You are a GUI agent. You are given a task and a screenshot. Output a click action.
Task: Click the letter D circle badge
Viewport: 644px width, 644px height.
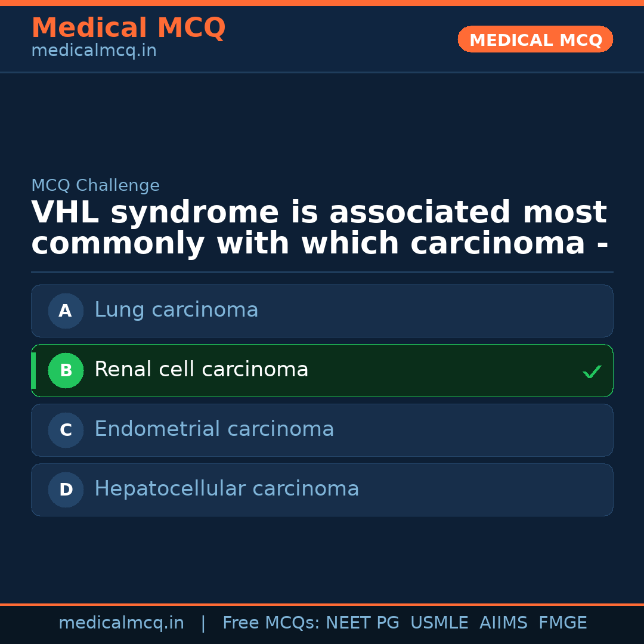(x=66, y=490)
